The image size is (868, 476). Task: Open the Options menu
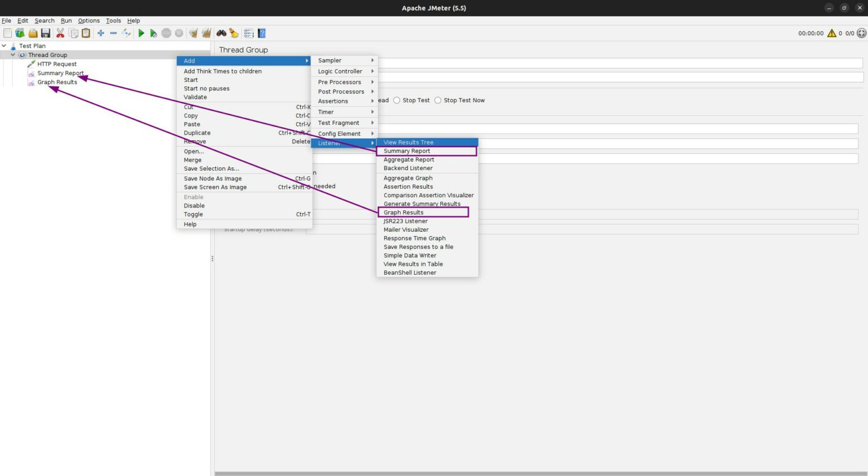click(89, 20)
